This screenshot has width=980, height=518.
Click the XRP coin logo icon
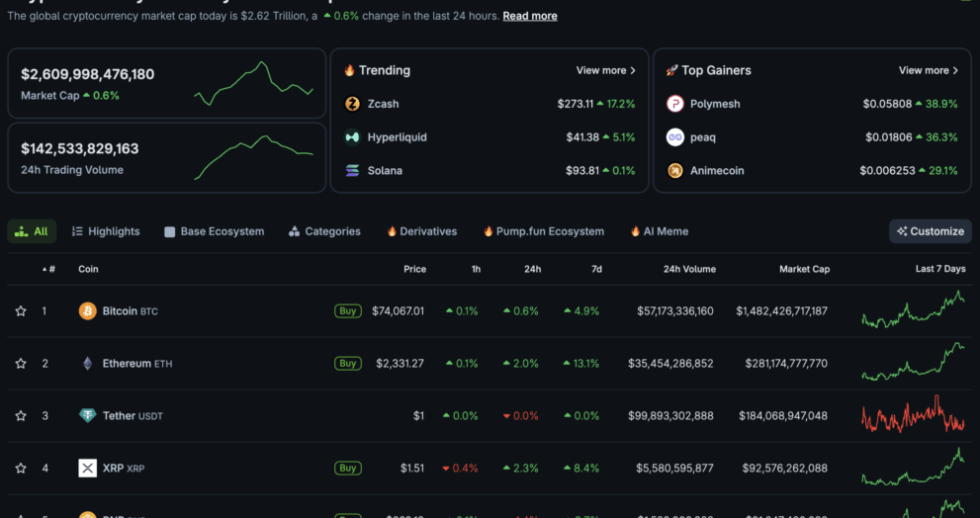coord(88,469)
